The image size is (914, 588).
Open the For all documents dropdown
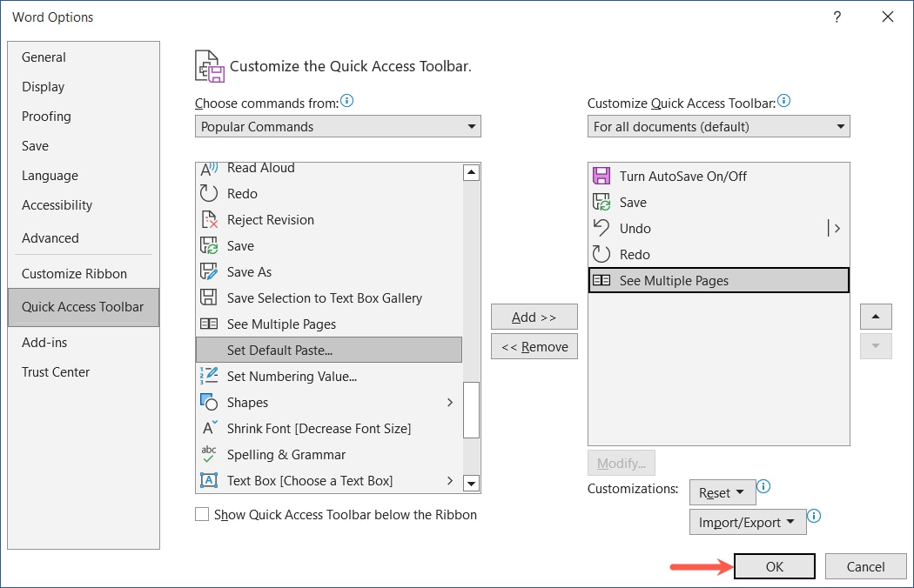tap(718, 126)
